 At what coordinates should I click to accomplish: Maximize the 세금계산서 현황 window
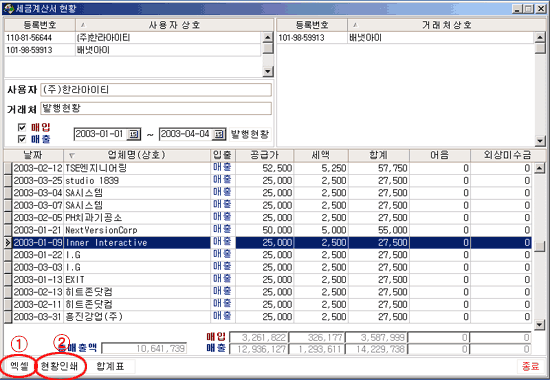528,9
